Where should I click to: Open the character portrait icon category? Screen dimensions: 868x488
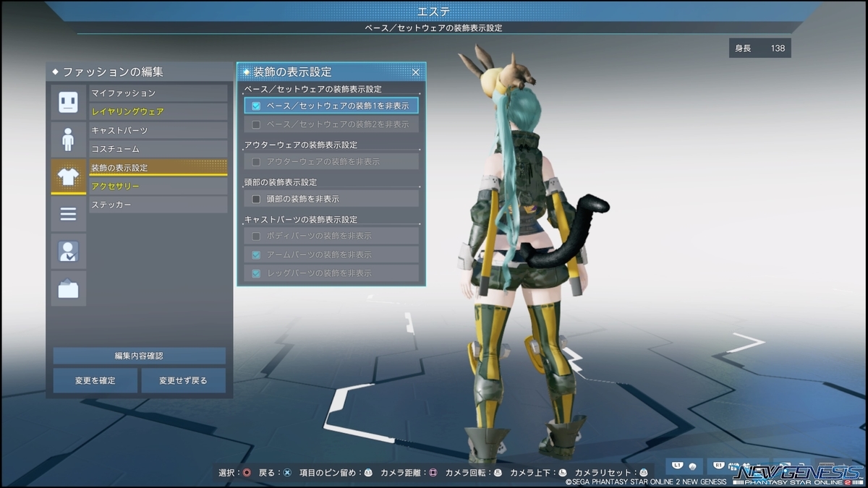coord(68,252)
